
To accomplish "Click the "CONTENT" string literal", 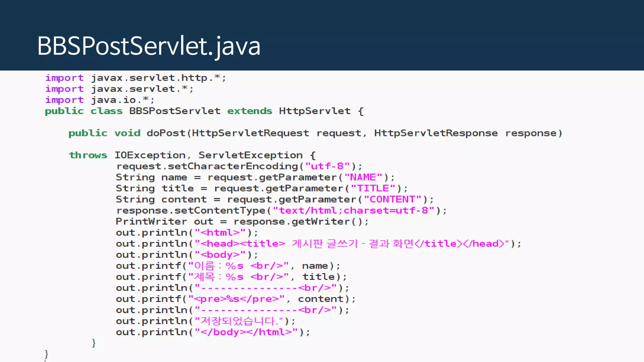I will point(392,199).
